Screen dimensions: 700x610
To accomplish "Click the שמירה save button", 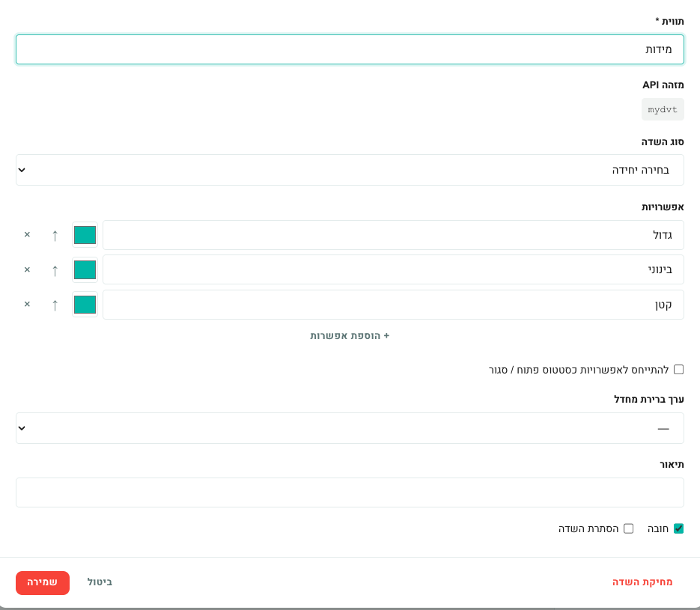I will click(x=43, y=583).
